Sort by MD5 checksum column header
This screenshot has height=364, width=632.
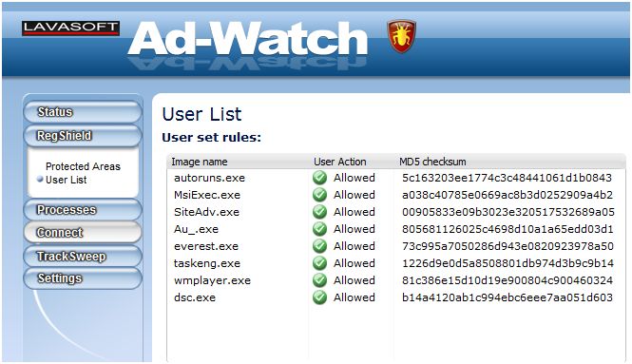[x=432, y=162]
